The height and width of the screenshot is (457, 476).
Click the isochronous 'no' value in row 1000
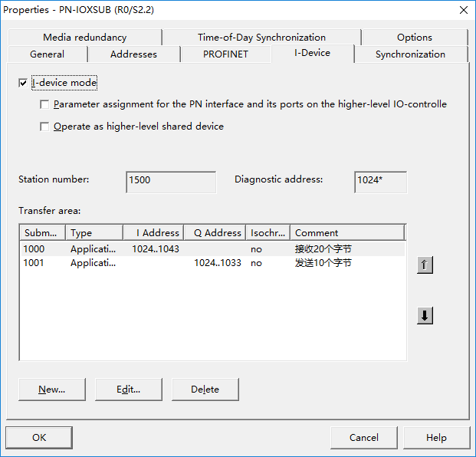tap(256, 250)
